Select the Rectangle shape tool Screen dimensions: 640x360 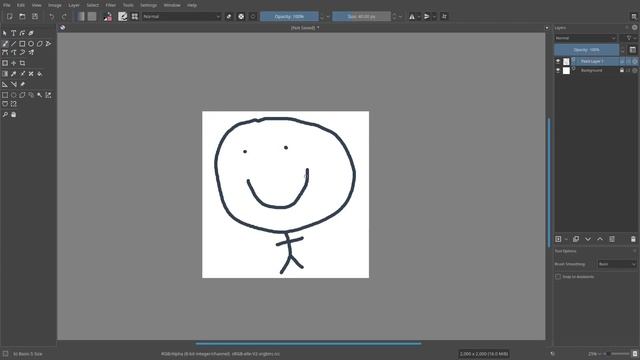(x=22, y=44)
